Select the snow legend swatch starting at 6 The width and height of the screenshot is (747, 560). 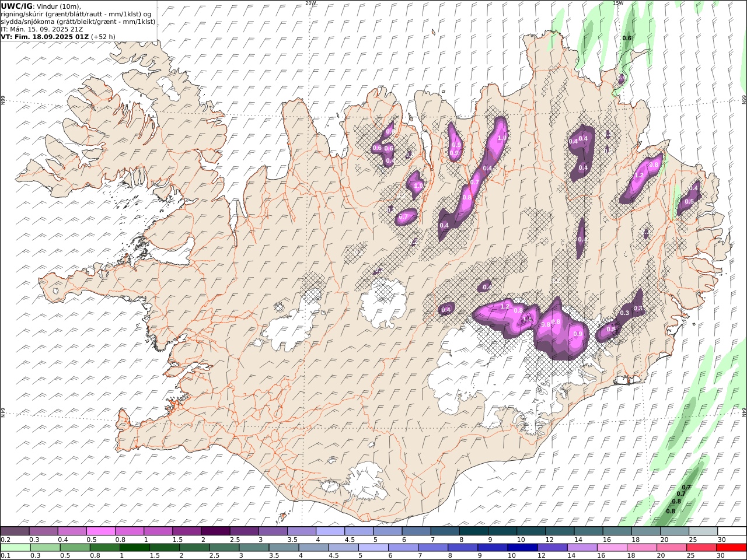416,531
